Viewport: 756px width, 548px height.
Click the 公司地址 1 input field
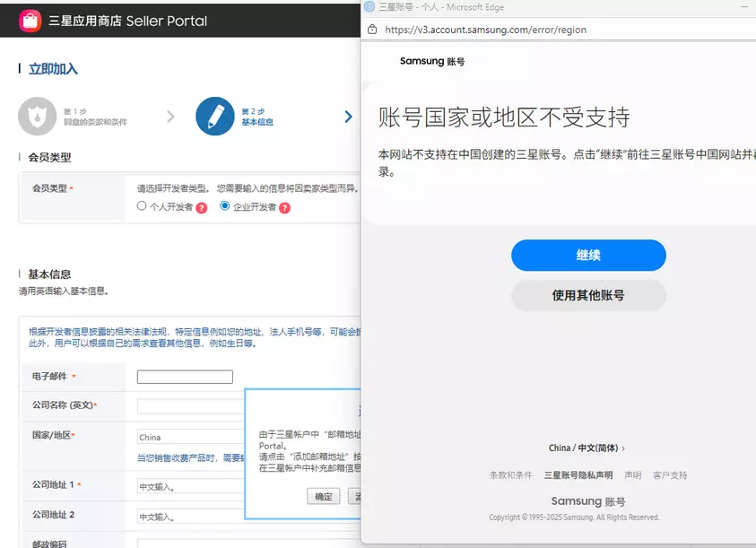pyautogui.click(x=191, y=486)
